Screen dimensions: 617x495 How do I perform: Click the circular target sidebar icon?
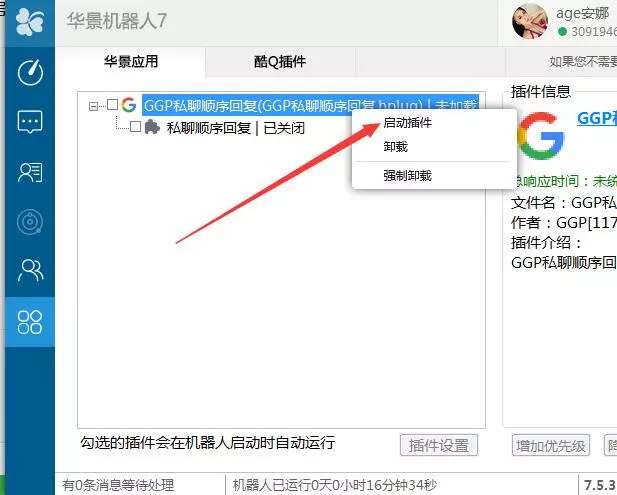tap(30, 222)
